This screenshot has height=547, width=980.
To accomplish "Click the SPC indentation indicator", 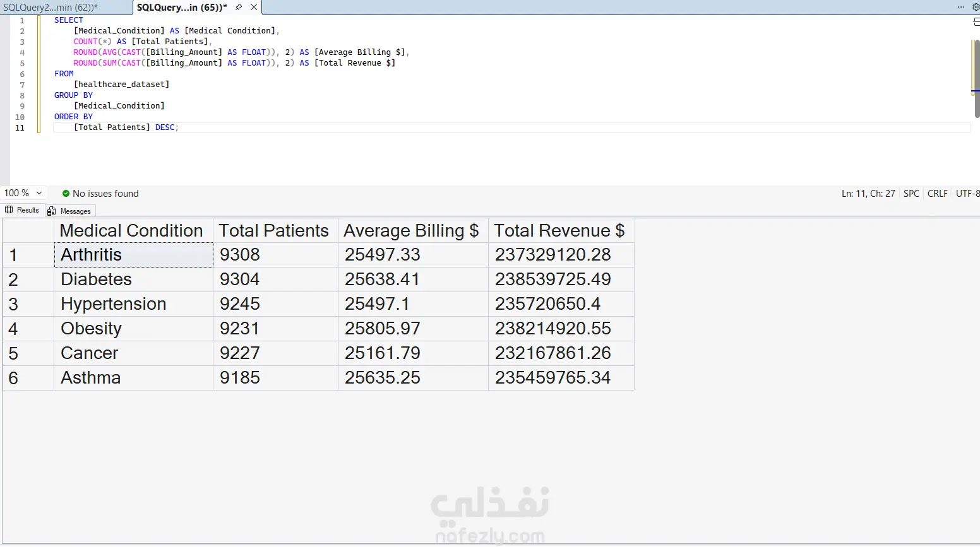I will pyautogui.click(x=911, y=194).
